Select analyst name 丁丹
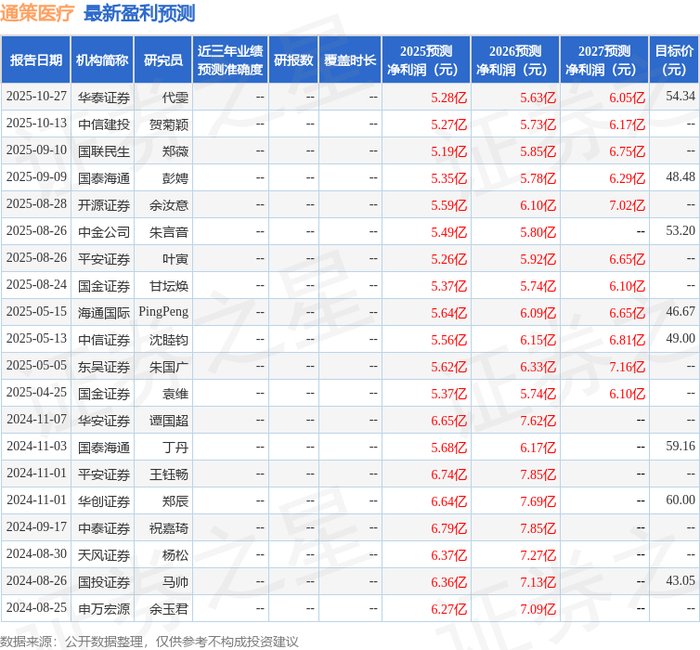The height and width of the screenshot is (650, 700). coord(175,447)
